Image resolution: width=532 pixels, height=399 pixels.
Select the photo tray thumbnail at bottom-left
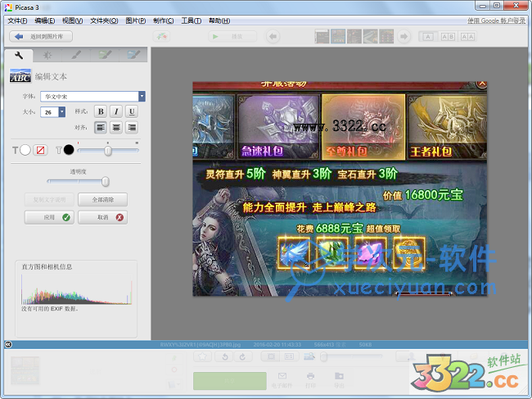(25, 370)
